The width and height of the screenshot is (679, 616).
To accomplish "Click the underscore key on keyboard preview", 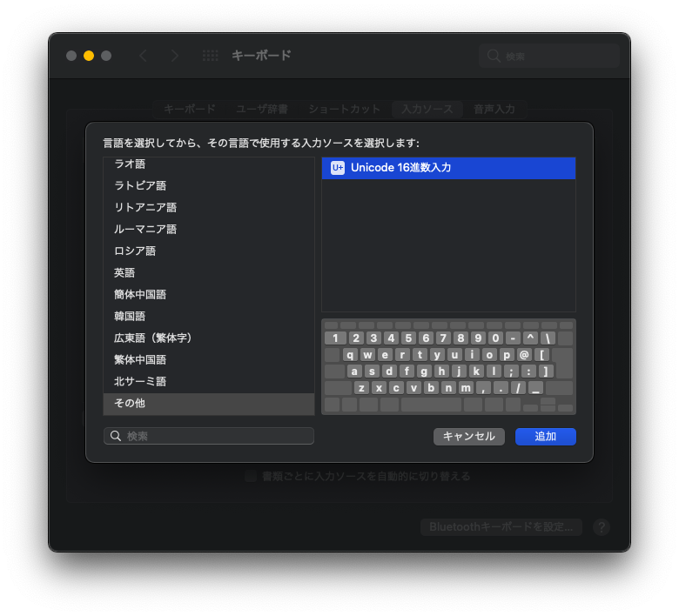I will pos(535,388).
